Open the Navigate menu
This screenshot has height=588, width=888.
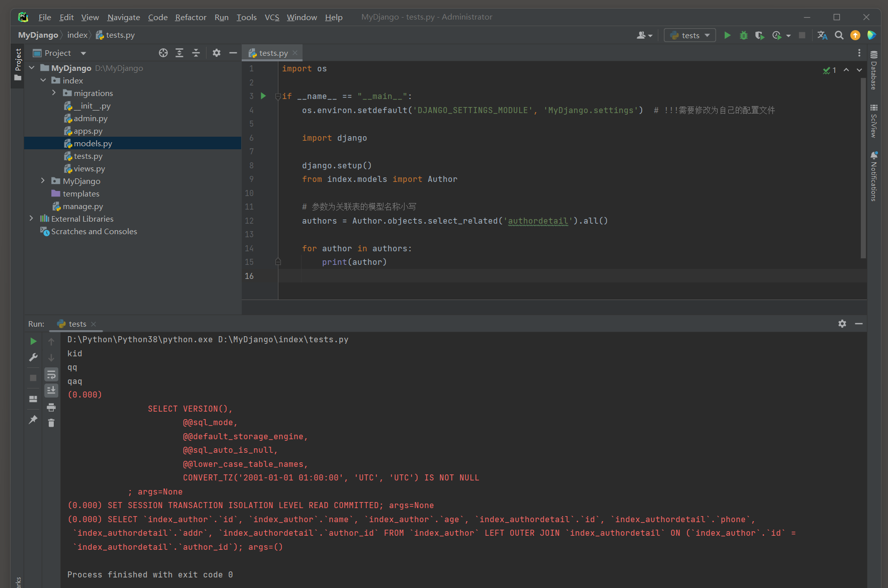tap(124, 17)
